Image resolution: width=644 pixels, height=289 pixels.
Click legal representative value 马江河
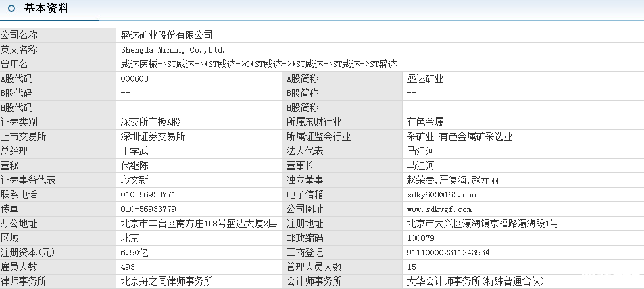click(x=420, y=151)
